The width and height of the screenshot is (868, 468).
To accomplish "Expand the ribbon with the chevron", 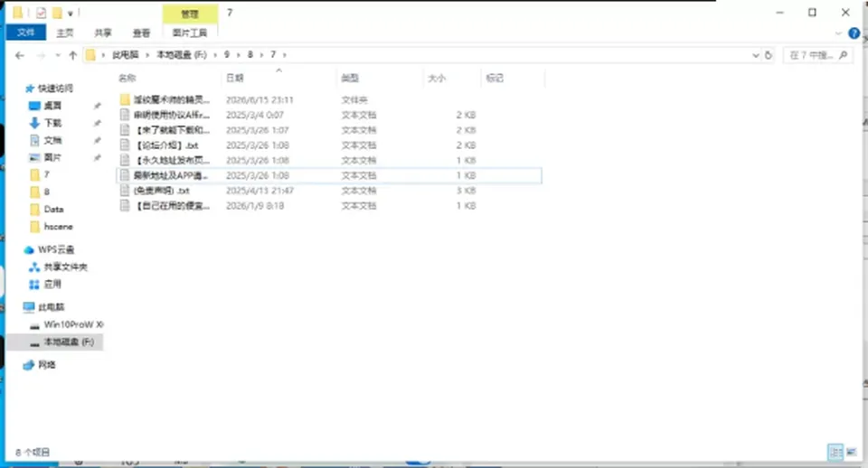I will click(x=838, y=33).
